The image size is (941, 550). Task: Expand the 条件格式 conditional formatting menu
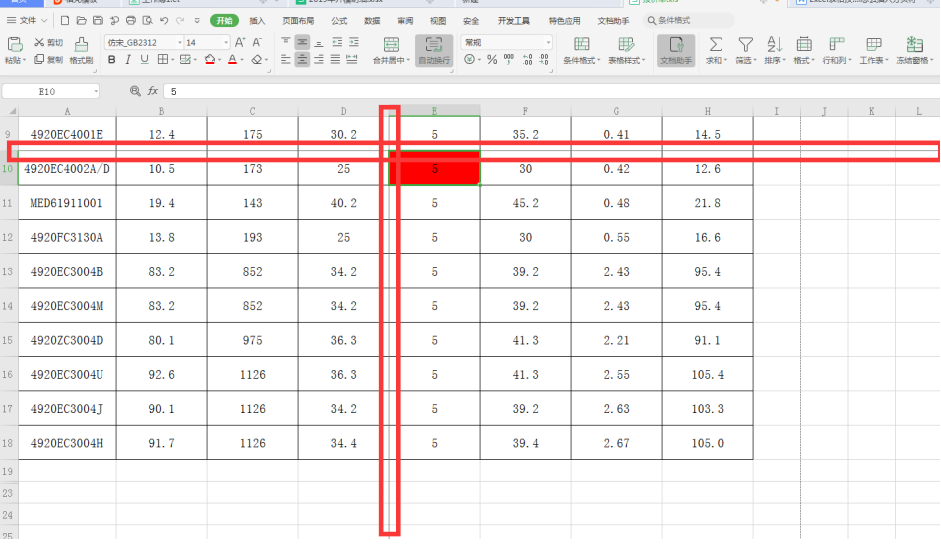(x=598, y=61)
